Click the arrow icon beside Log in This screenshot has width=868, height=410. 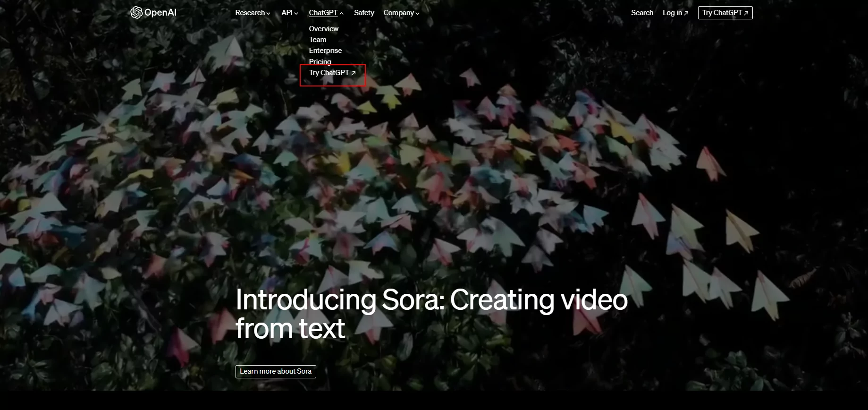click(686, 13)
